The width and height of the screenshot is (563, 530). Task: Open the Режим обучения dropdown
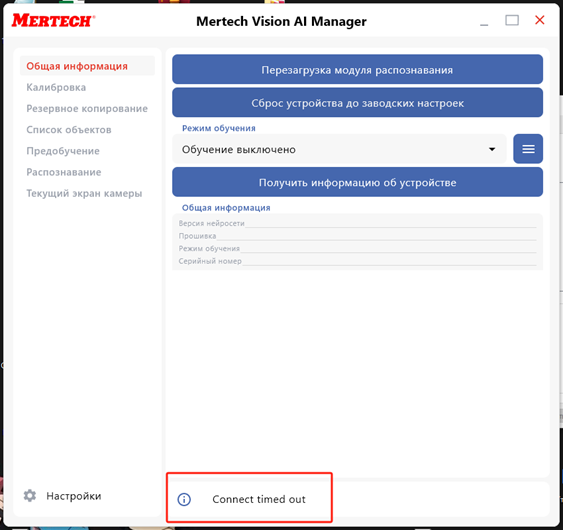pos(339,149)
